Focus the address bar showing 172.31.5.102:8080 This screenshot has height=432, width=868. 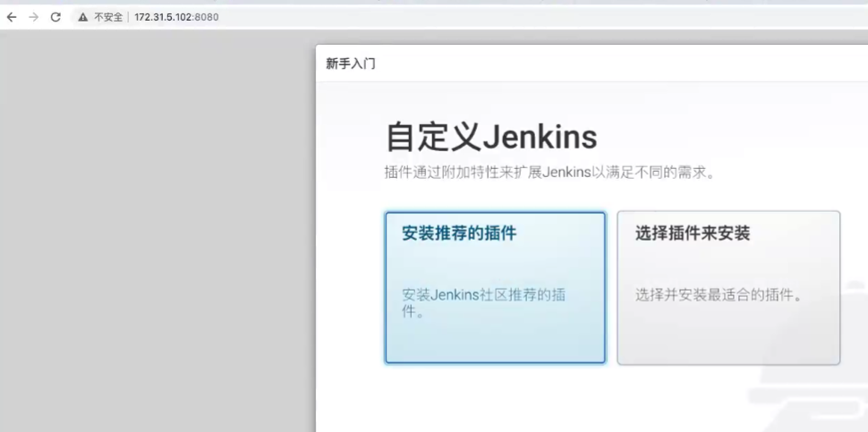pos(468,17)
